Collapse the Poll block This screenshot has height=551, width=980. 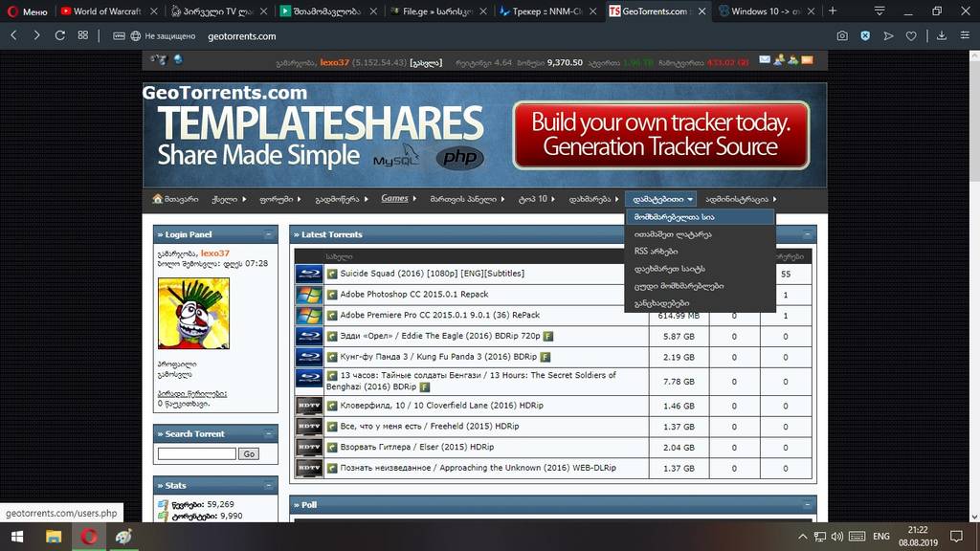point(807,505)
